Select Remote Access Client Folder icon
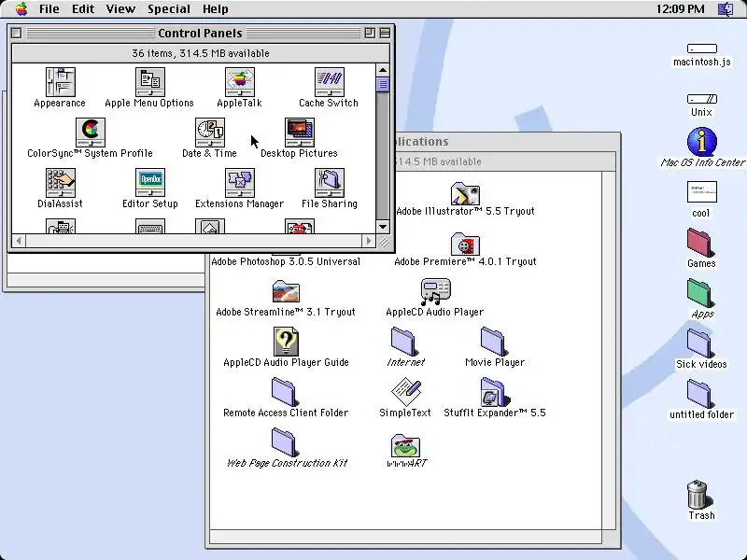This screenshot has height=560, width=747. tap(286, 392)
